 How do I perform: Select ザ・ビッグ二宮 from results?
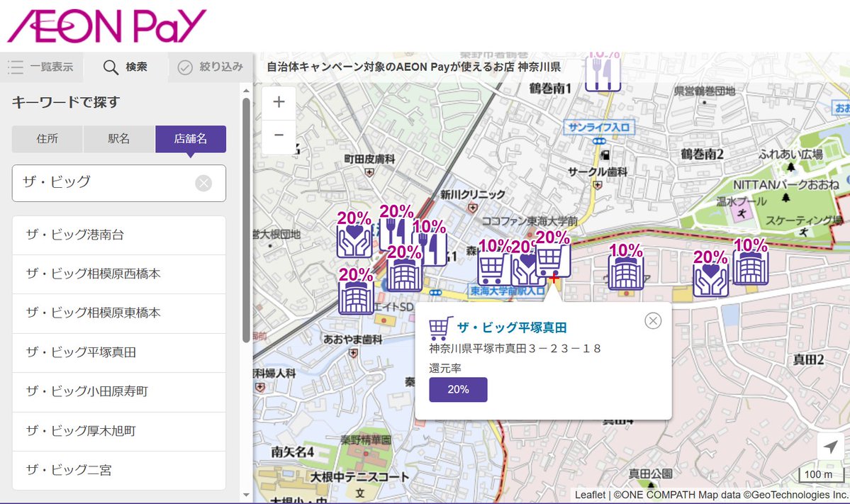pos(118,470)
